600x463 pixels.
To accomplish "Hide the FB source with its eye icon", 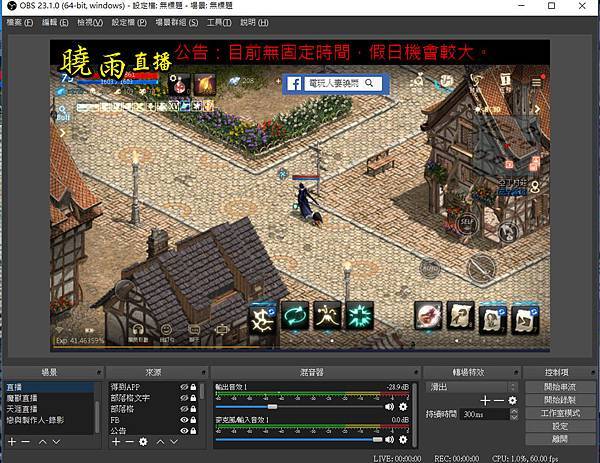I will coord(184,420).
